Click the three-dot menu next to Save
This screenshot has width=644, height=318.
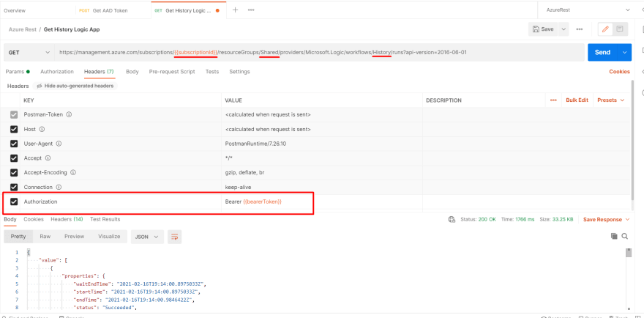pos(580,29)
